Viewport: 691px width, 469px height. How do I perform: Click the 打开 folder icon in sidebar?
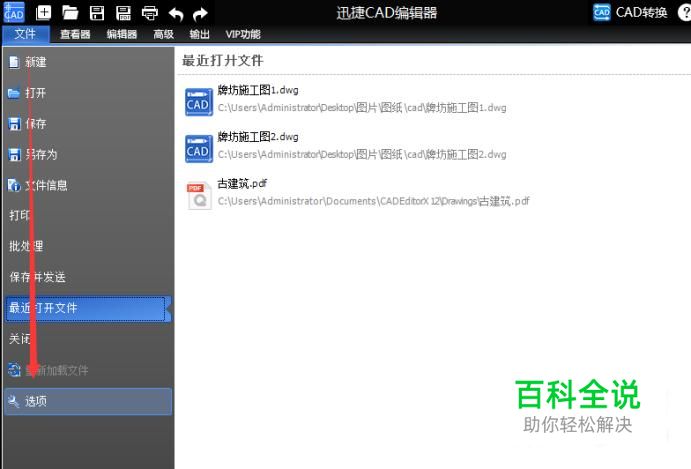click(14, 93)
